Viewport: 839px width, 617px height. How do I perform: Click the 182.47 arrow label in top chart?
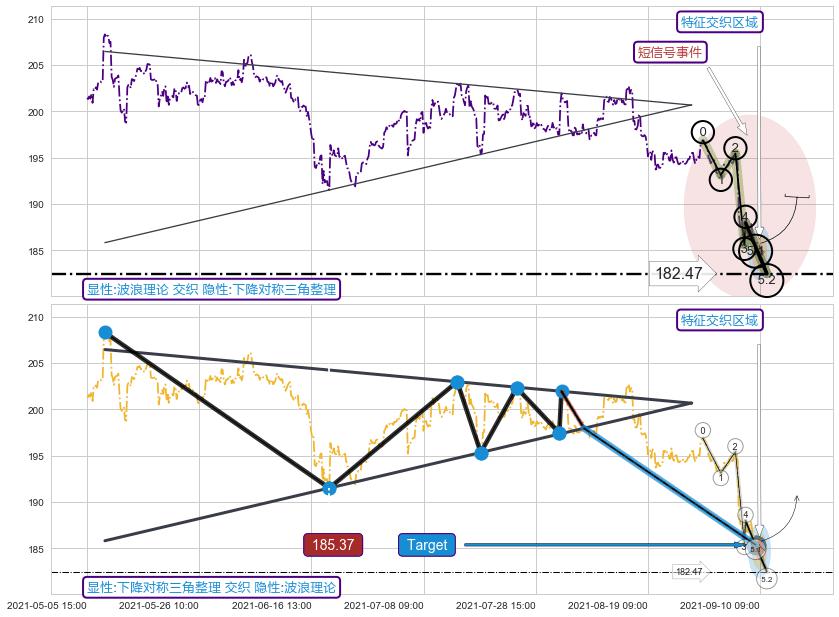pos(680,273)
